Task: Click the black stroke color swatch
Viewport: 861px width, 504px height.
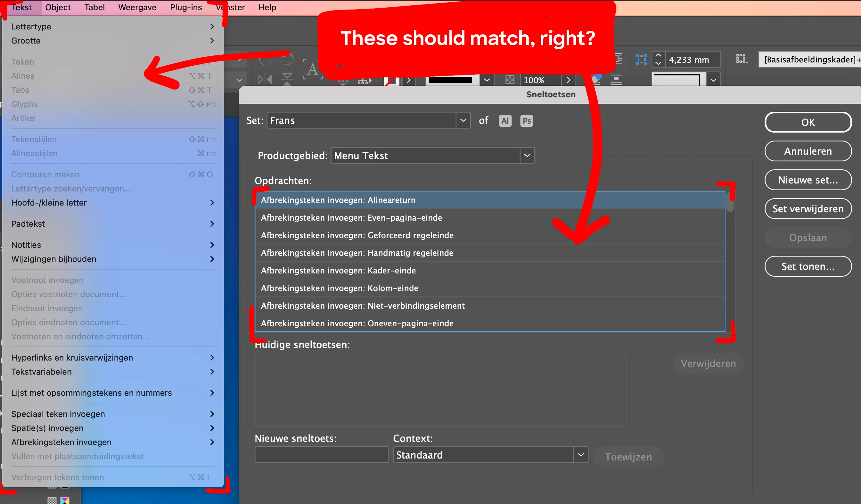Action: (450, 80)
